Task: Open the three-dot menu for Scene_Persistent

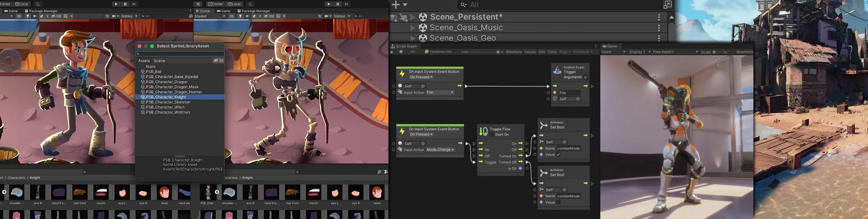Action: [659, 17]
